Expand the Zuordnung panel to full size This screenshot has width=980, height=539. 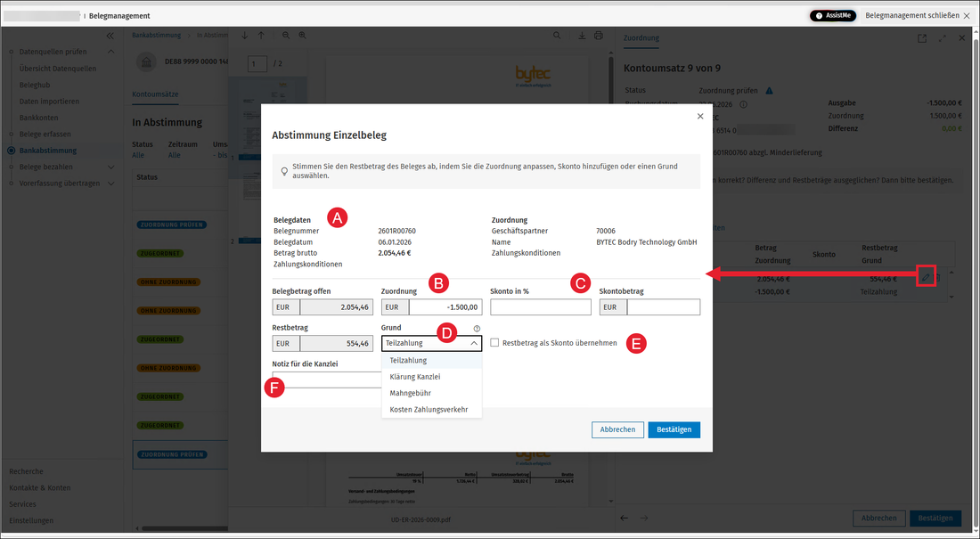pyautogui.click(x=942, y=38)
